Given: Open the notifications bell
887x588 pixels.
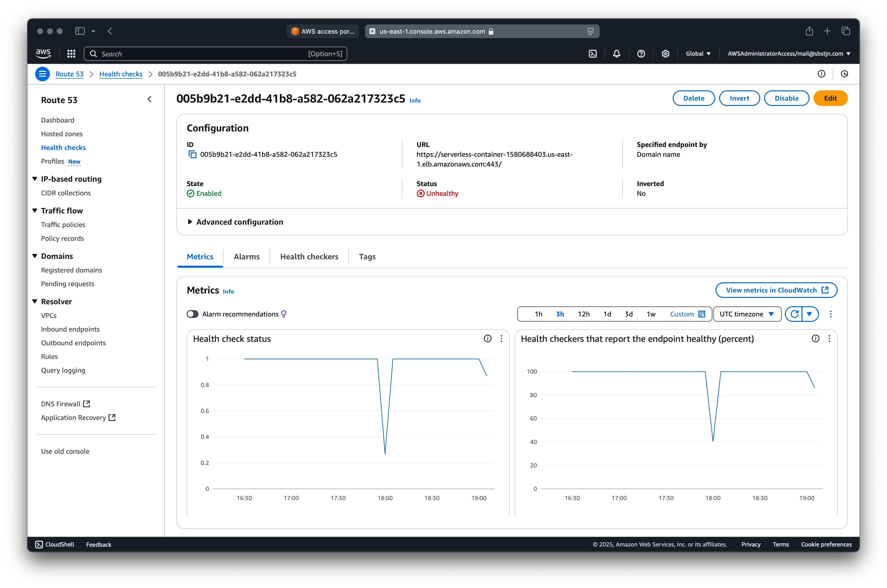Looking at the screenshot, I should click(617, 54).
